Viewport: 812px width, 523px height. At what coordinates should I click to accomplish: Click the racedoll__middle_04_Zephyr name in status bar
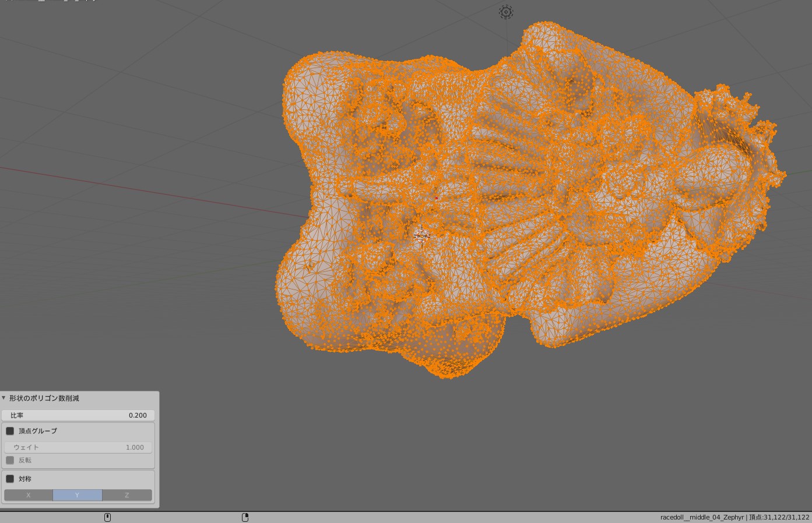pos(702,517)
